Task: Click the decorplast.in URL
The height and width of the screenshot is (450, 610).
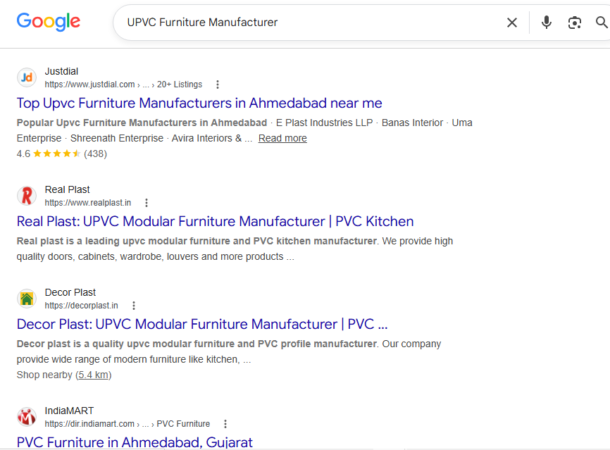Action: (x=81, y=305)
